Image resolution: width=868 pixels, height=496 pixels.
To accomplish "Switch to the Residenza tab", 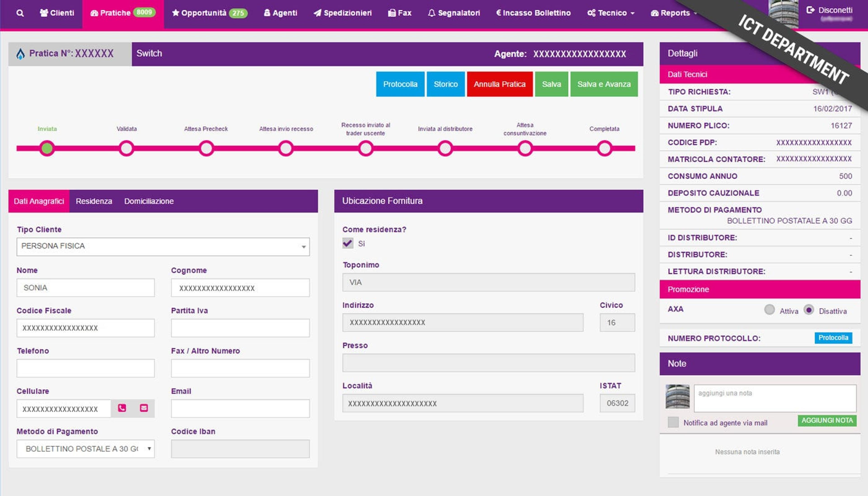I will coord(94,201).
